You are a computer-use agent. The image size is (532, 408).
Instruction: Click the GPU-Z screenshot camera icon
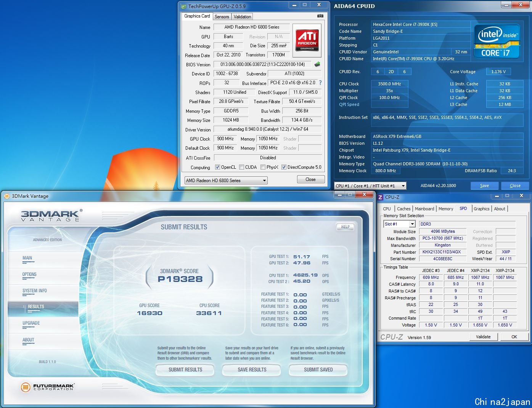320,16
